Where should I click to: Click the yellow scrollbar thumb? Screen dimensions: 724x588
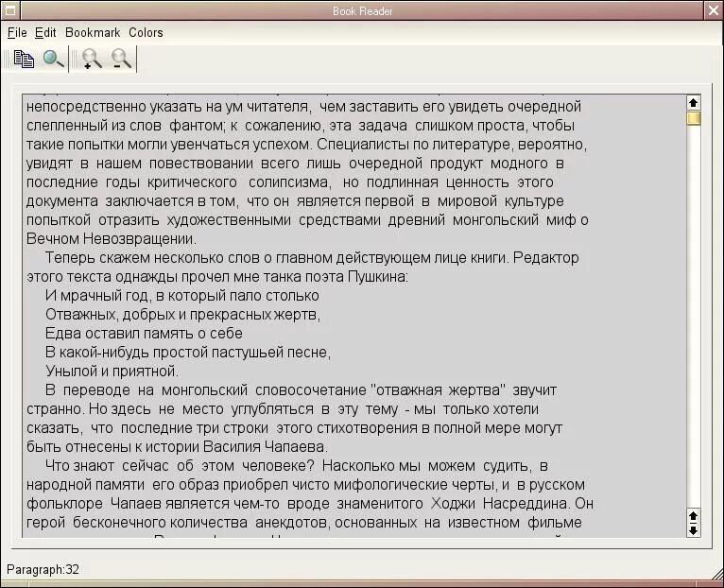point(693,118)
